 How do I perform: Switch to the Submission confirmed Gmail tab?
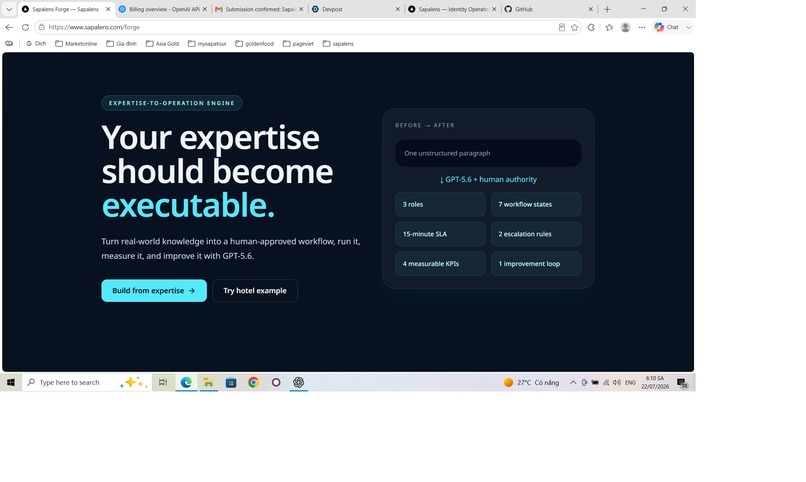click(x=260, y=9)
